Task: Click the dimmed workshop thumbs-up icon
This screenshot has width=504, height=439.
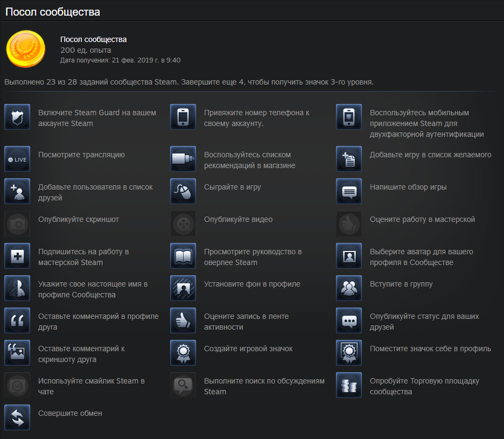Action: pyautogui.click(x=349, y=224)
